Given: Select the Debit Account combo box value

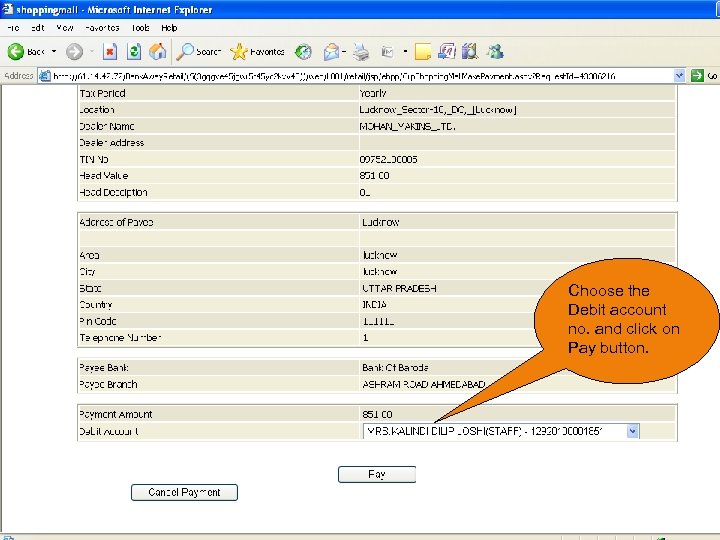Looking at the screenshot, I should 501,431.
